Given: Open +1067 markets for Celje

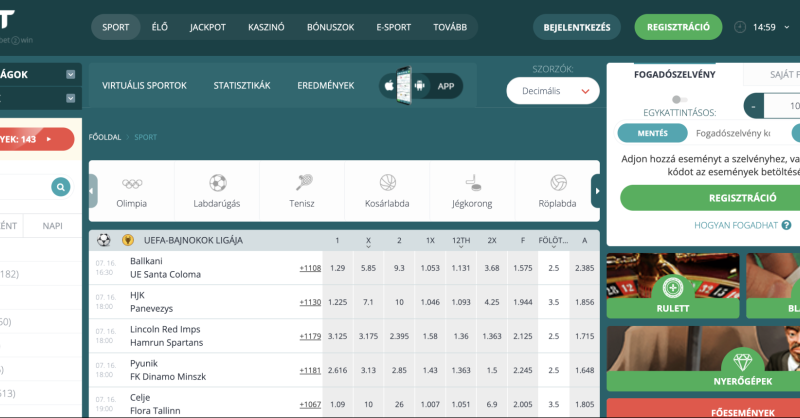Looking at the screenshot, I should 310,404.
